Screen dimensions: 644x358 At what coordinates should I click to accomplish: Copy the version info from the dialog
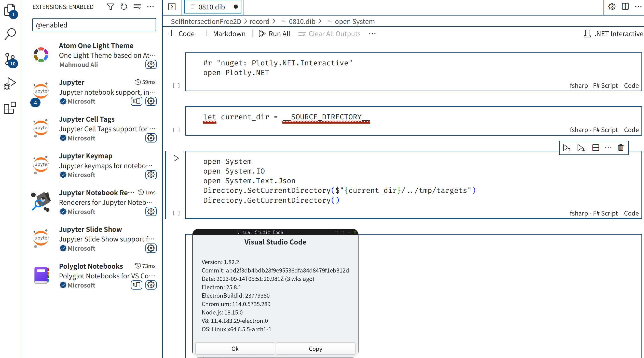pos(316,348)
